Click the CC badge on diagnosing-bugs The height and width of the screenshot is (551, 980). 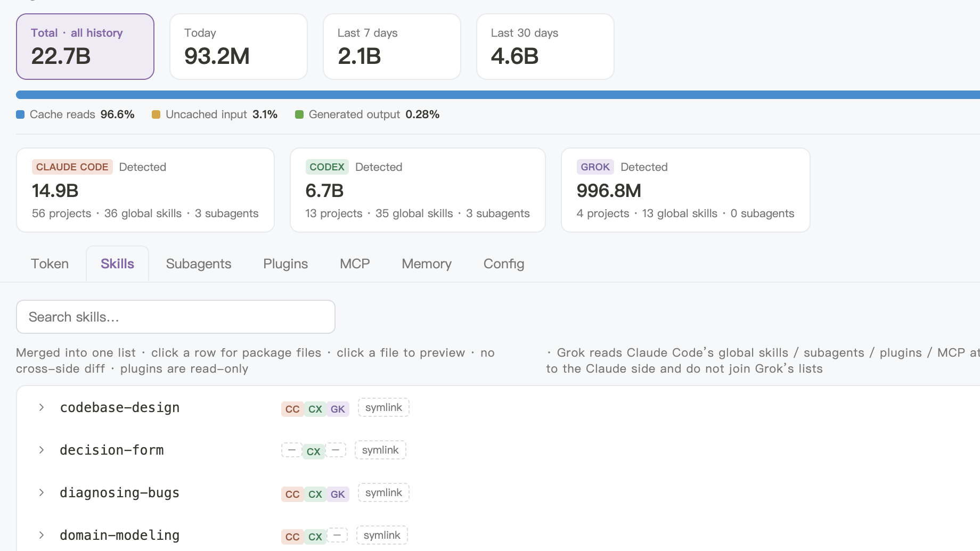(292, 494)
